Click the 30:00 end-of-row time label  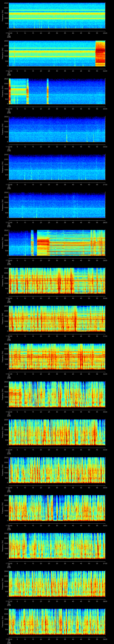tap(105, 298)
